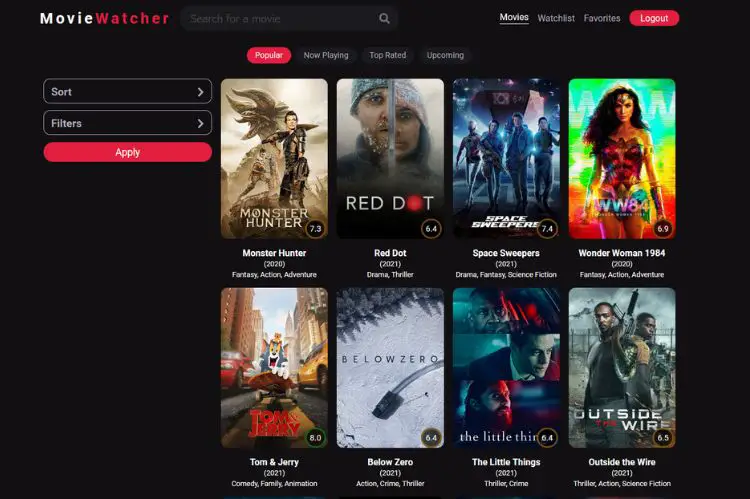The height and width of the screenshot is (499, 750).
Task: Go to the Watchlist page
Action: point(556,18)
